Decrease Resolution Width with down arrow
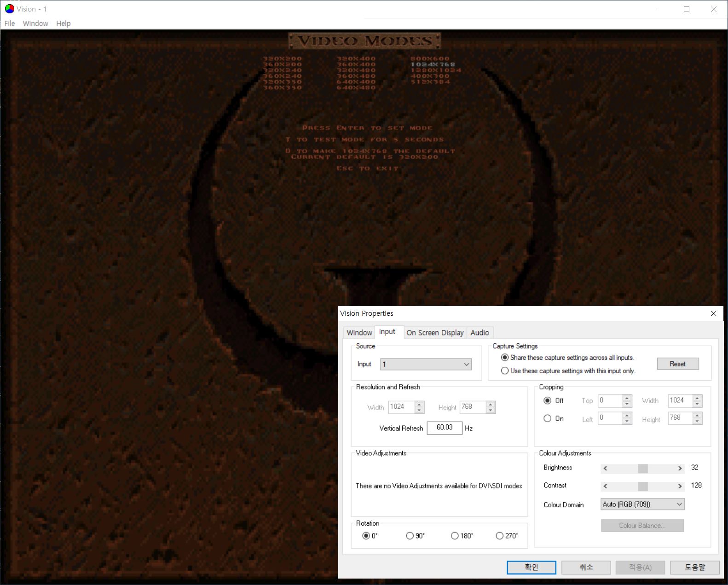Screen dimensions: 728x585 tap(419, 410)
